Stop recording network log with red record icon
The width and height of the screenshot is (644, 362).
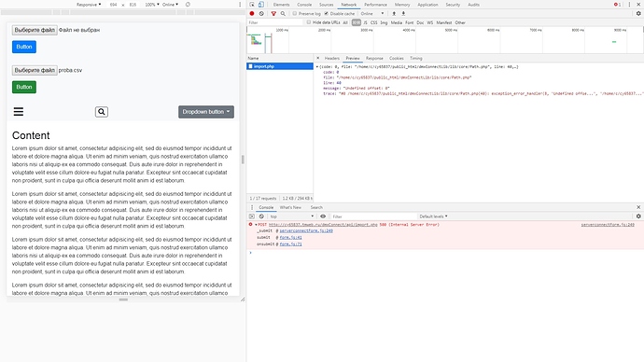pos(252,14)
